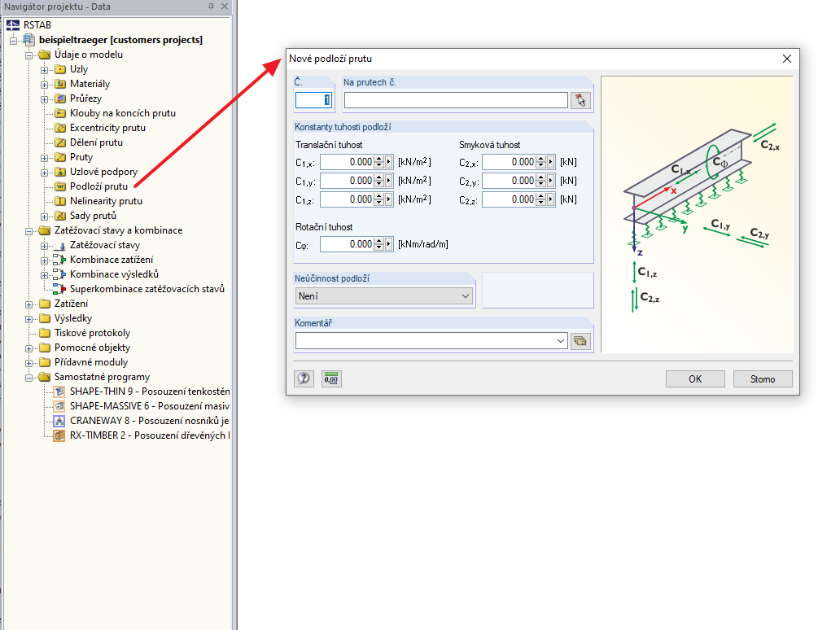Open the units and decimals 0.00 button
Viewport: 840px width, 630px height.
pos(331,378)
